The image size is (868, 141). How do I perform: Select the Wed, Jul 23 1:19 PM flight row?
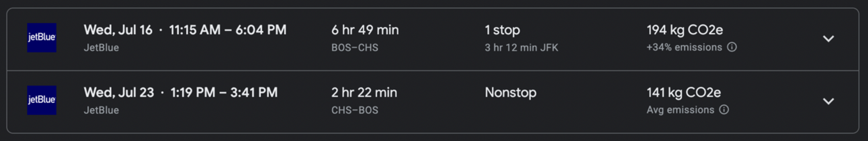(433, 101)
